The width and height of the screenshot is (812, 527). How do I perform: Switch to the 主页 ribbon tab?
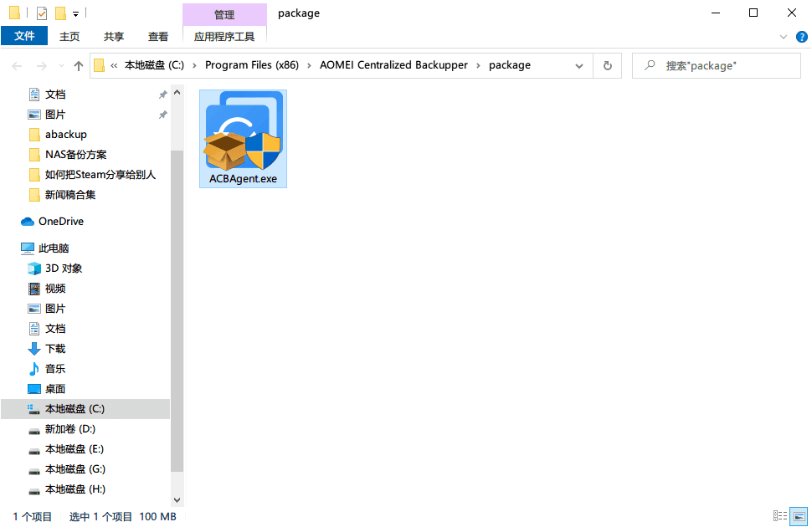(x=69, y=37)
